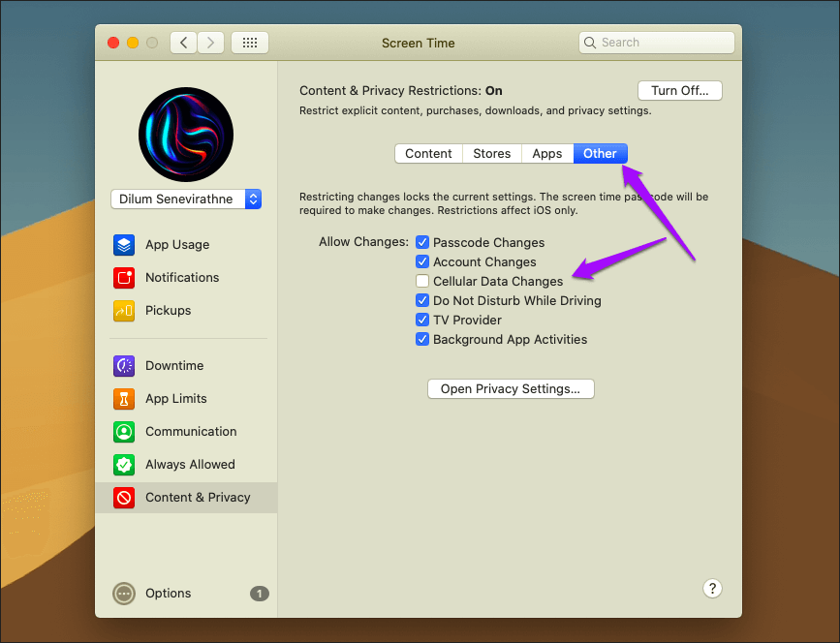Open the Always Allowed checkmark icon
This screenshot has width=840, height=643.
124,465
